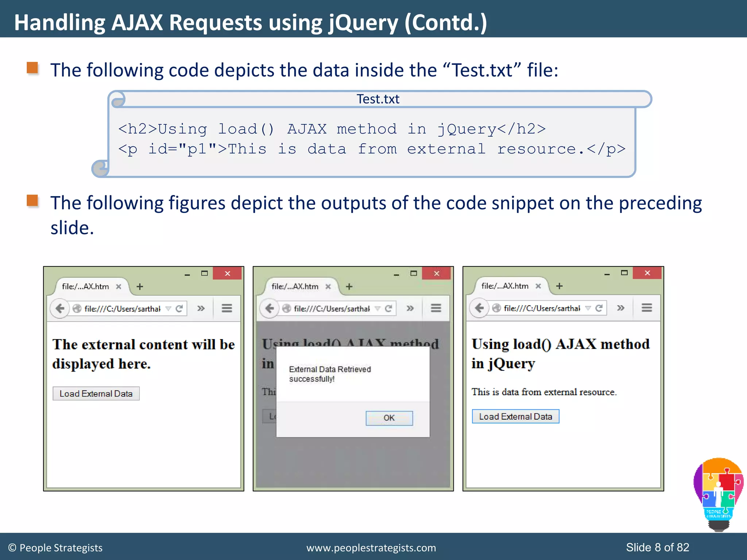This screenshot has height=560, width=747.
Task: Click back arrow in middle browser window
Action: [x=269, y=308]
